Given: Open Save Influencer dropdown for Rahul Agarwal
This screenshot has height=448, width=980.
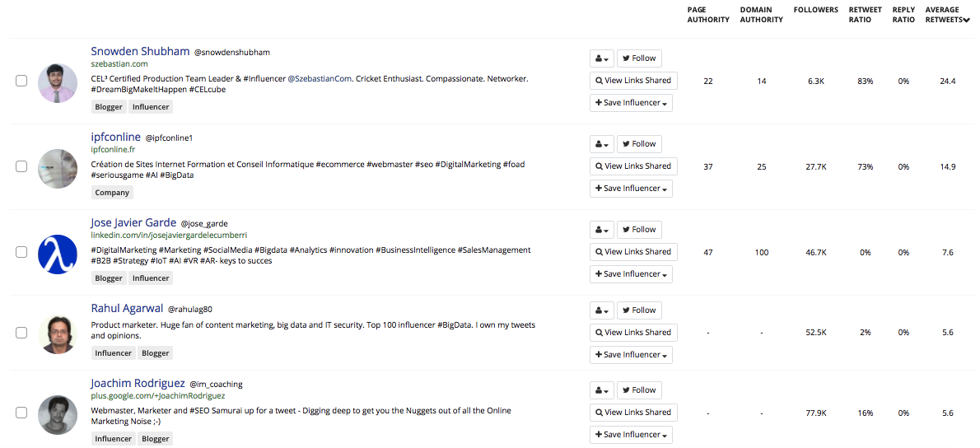Looking at the screenshot, I should point(631,355).
